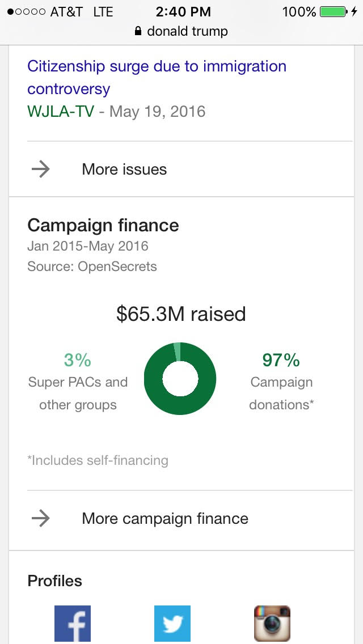Open the Facebook profile icon
Screen dimensions: 363x644
pyautogui.click(x=73, y=624)
